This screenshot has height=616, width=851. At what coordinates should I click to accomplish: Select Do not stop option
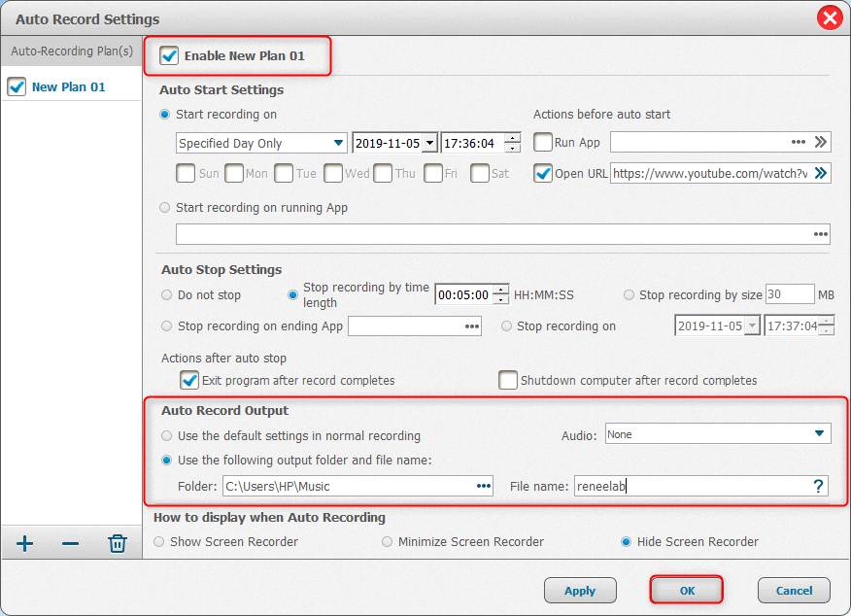(x=167, y=295)
